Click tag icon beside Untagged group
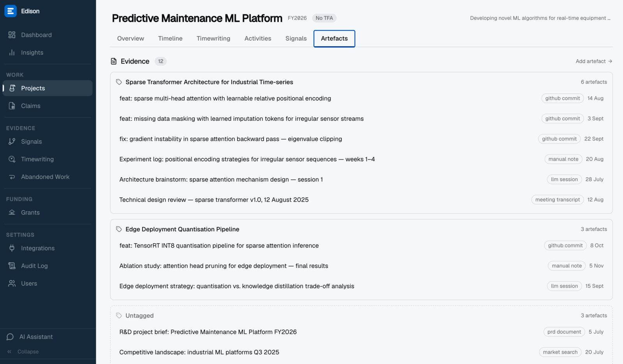 click(x=119, y=316)
